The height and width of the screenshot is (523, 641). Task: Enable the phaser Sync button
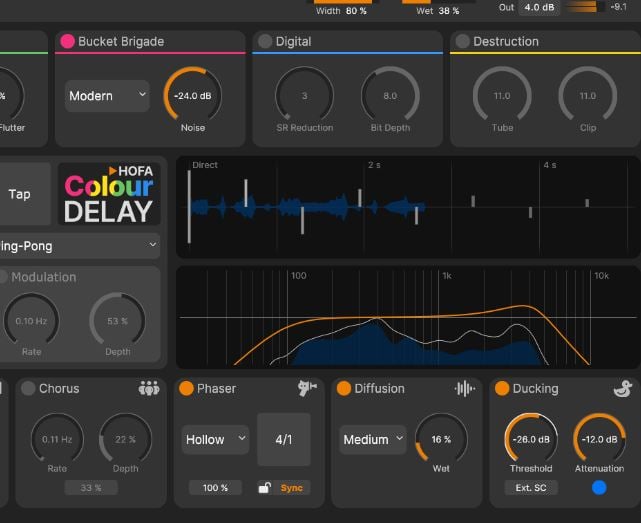coord(291,488)
